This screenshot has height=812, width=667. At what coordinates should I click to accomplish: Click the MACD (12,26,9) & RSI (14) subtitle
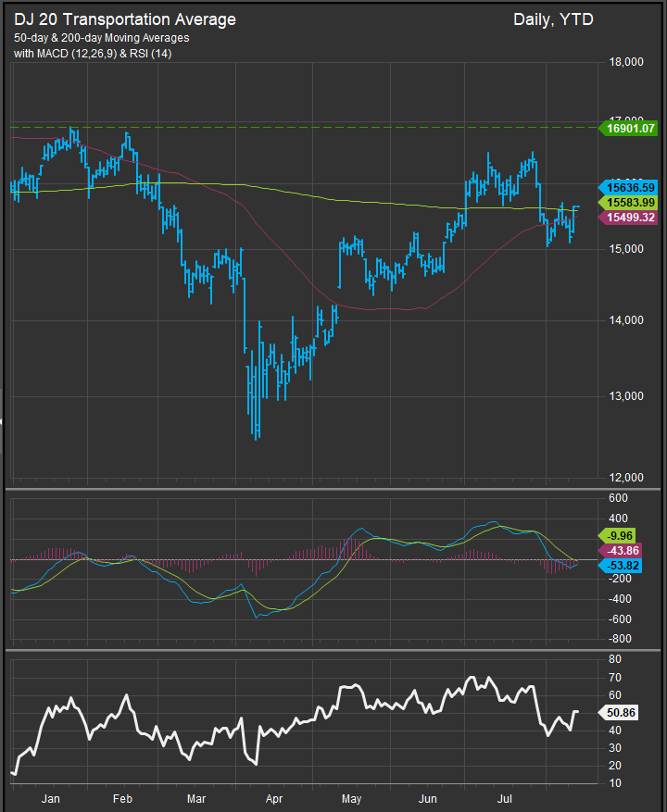pyautogui.click(x=92, y=54)
